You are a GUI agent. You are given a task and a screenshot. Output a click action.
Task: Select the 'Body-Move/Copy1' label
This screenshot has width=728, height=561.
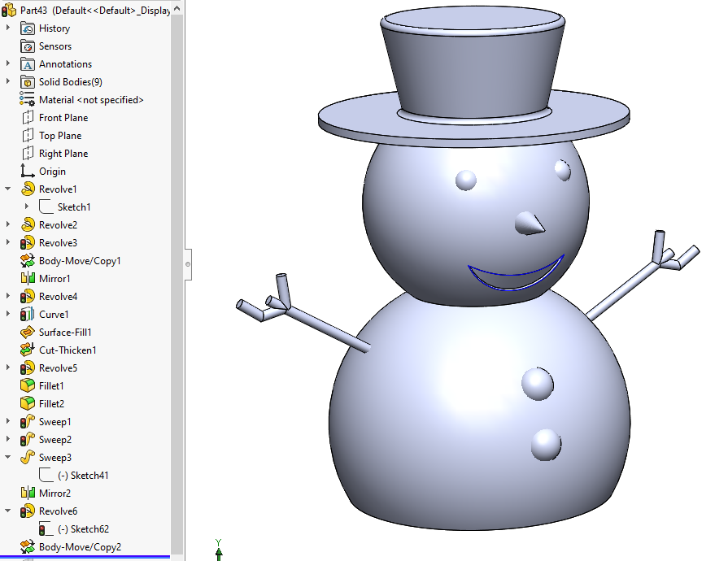tap(80, 261)
